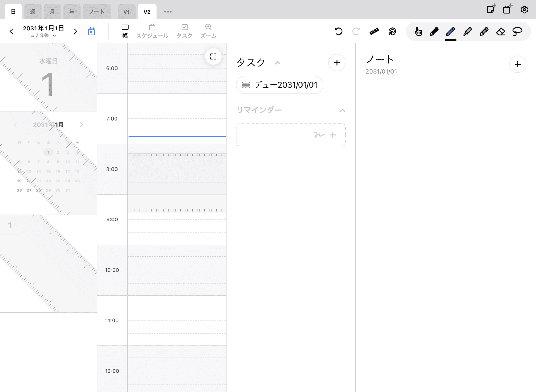
Task: Open the date picker calendar icon
Action: coord(92,31)
